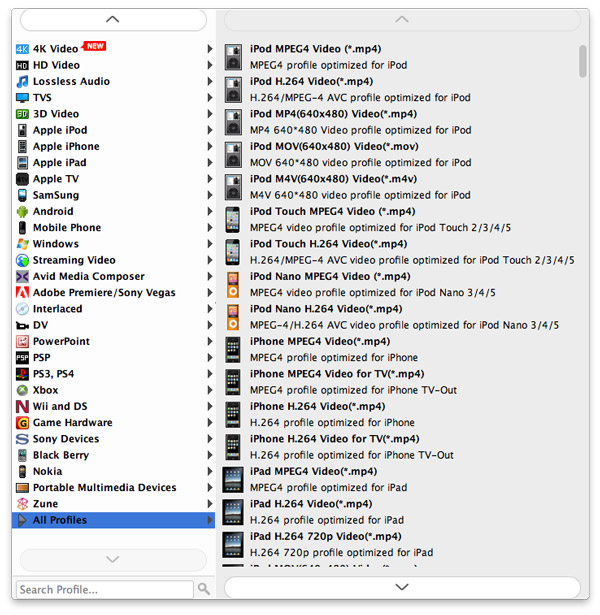Click the Android robot icon
Viewport: 600px width, 615px height.
[x=22, y=212]
